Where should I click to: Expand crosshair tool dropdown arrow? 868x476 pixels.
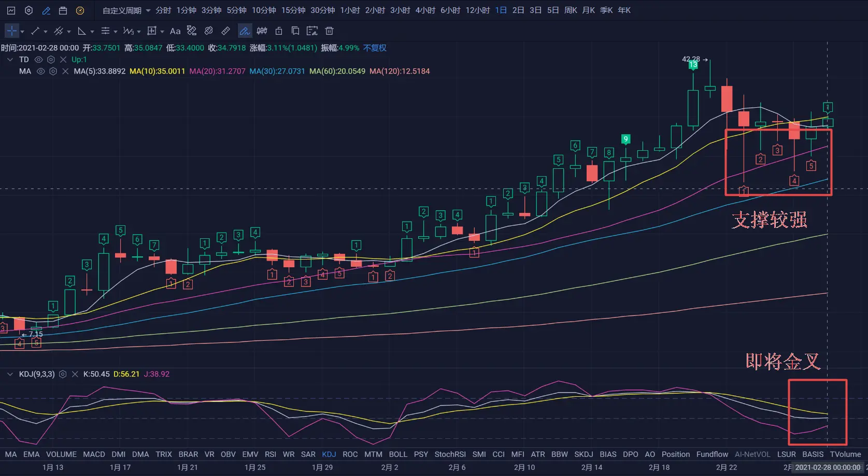click(22, 32)
